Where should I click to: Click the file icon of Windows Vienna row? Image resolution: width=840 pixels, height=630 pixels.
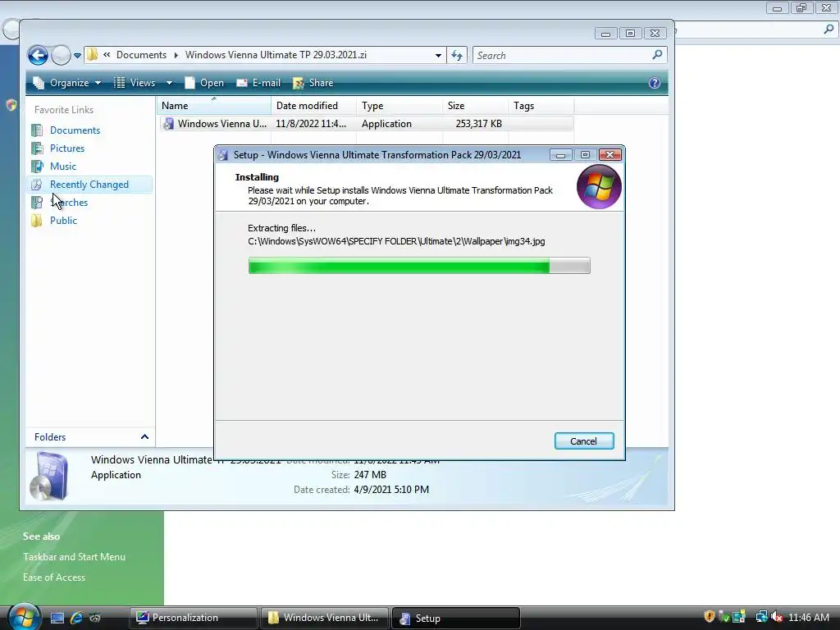(168, 124)
